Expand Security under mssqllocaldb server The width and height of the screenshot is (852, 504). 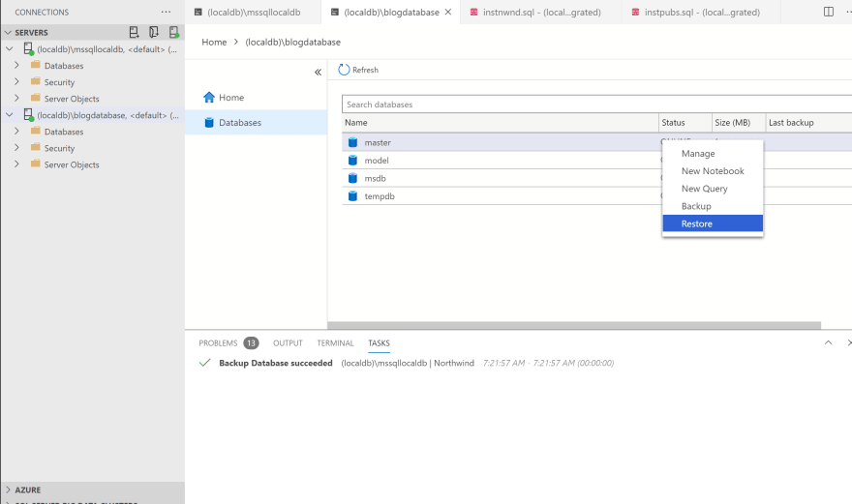pyautogui.click(x=16, y=82)
